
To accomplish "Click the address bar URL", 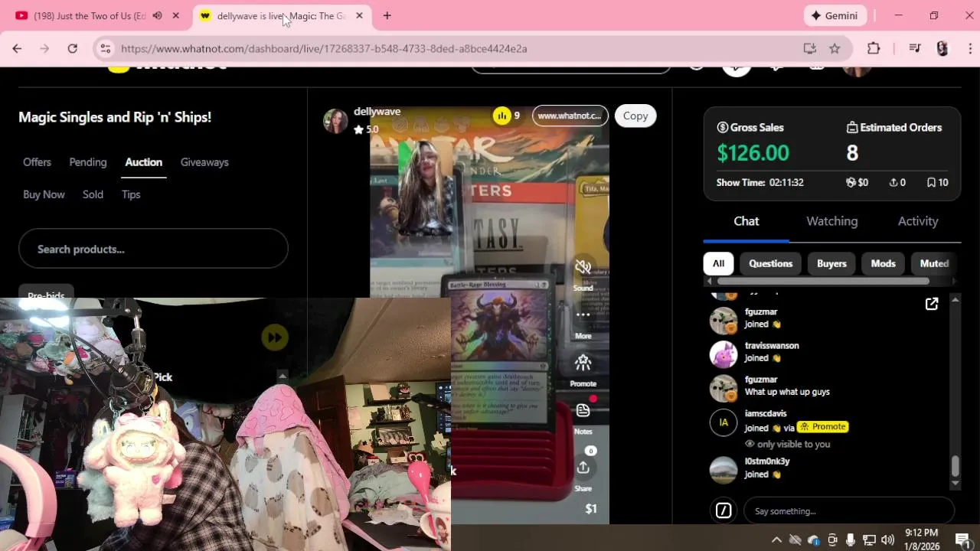I will (324, 48).
